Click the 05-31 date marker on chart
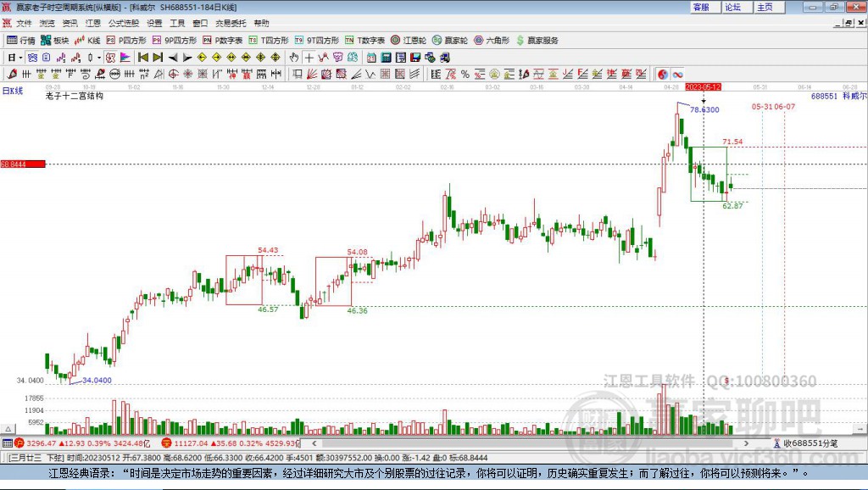Image resolution: width=868 pixels, height=490 pixels. pos(762,107)
